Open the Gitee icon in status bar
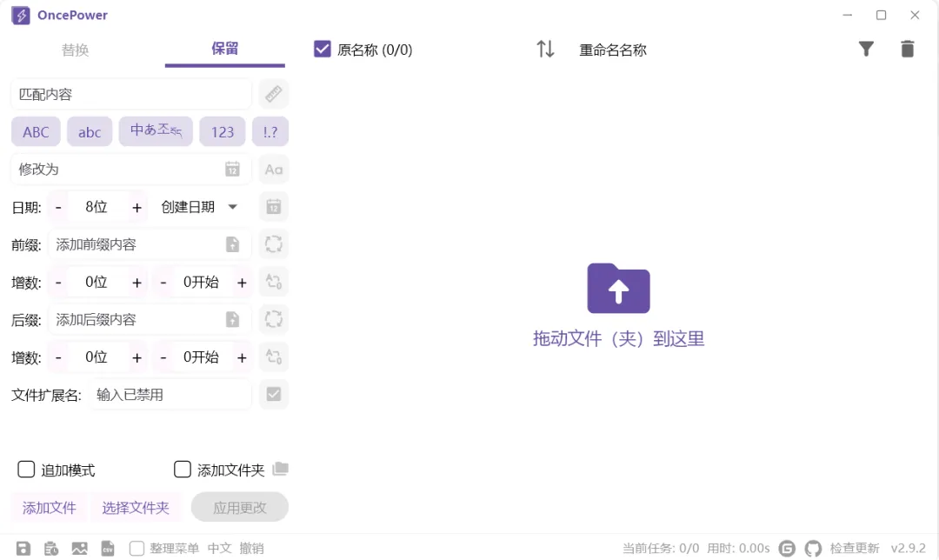This screenshot has height=560, width=939. [787, 548]
